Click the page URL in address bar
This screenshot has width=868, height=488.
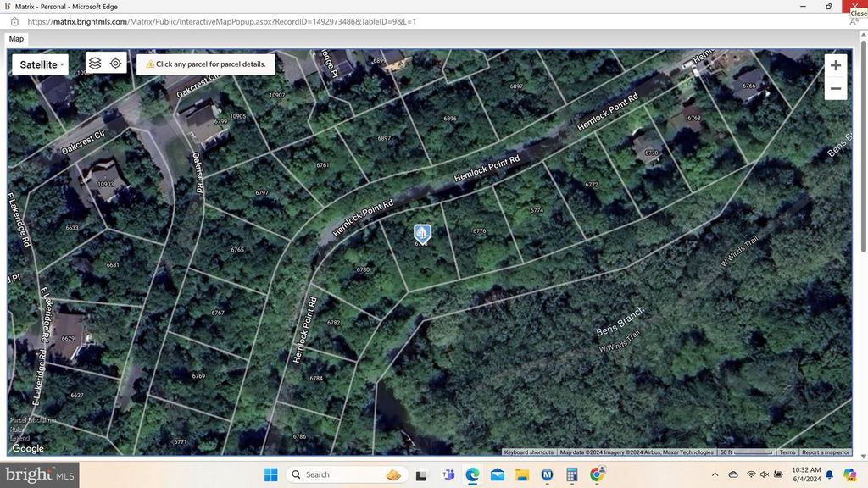click(220, 21)
